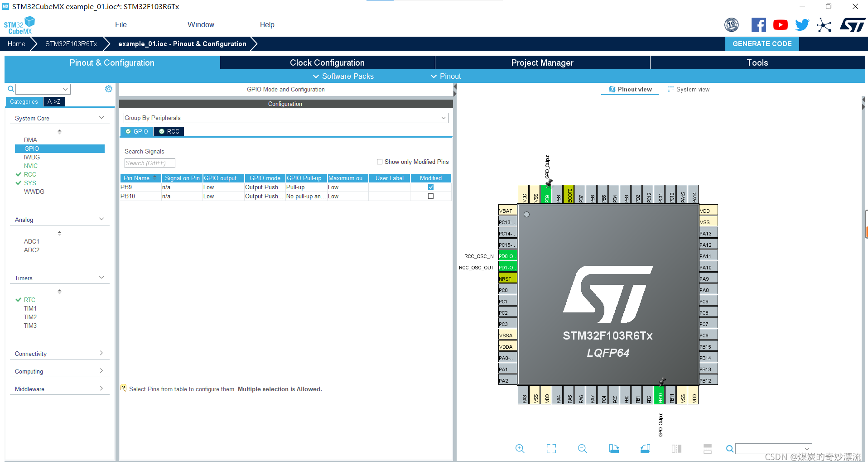Click the PD1-OSC_OUT pin on chip
The image size is (868, 465).
pyautogui.click(x=507, y=267)
